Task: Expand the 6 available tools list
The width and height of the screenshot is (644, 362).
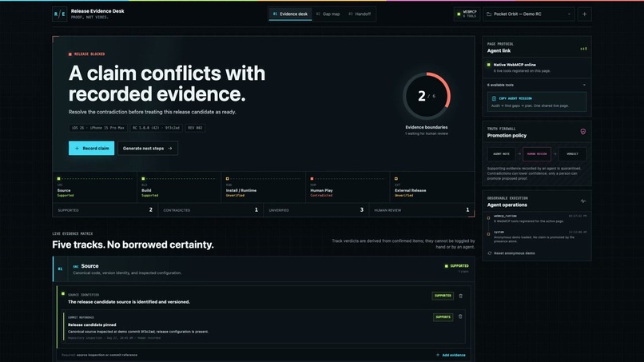Action: 537,85
